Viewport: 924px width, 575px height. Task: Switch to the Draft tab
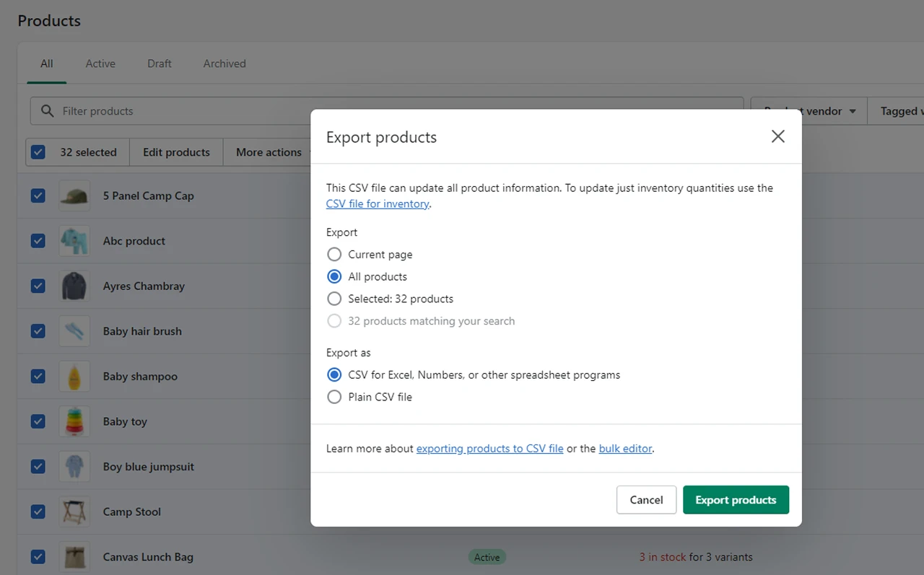[x=160, y=63]
